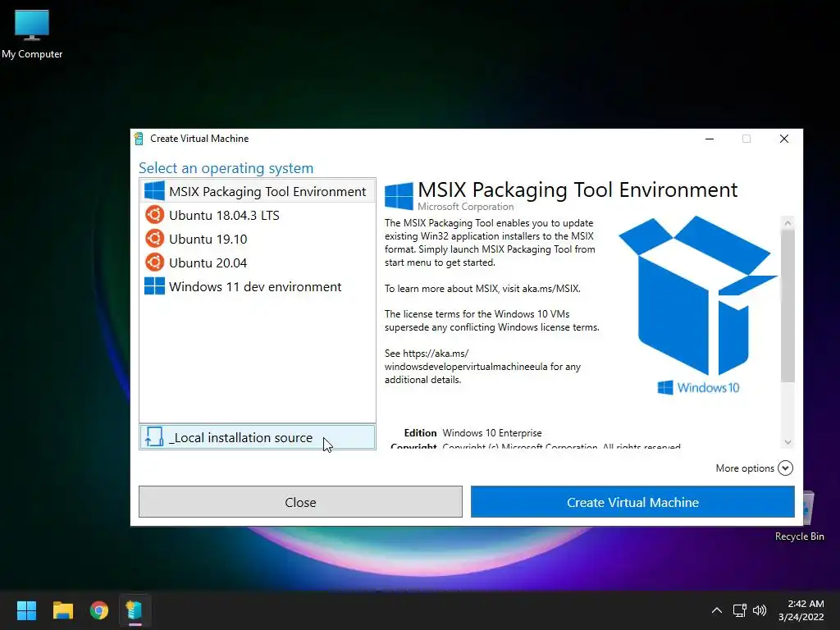This screenshot has height=630, width=840.
Task: Click the 'Windows 10 Enterprise' edition value
Action: point(492,433)
